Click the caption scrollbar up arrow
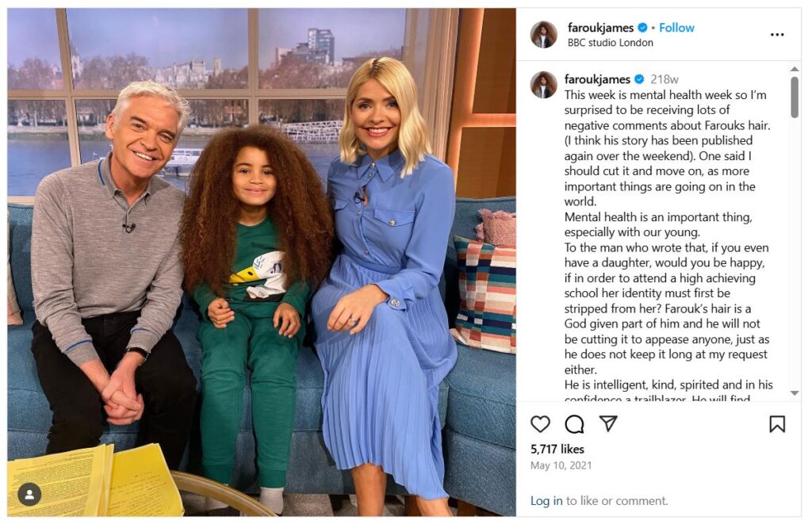812x528 pixels. [x=795, y=69]
